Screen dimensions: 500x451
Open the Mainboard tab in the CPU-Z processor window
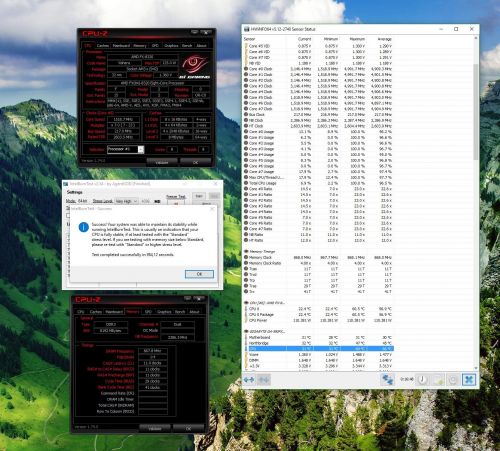(x=121, y=45)
